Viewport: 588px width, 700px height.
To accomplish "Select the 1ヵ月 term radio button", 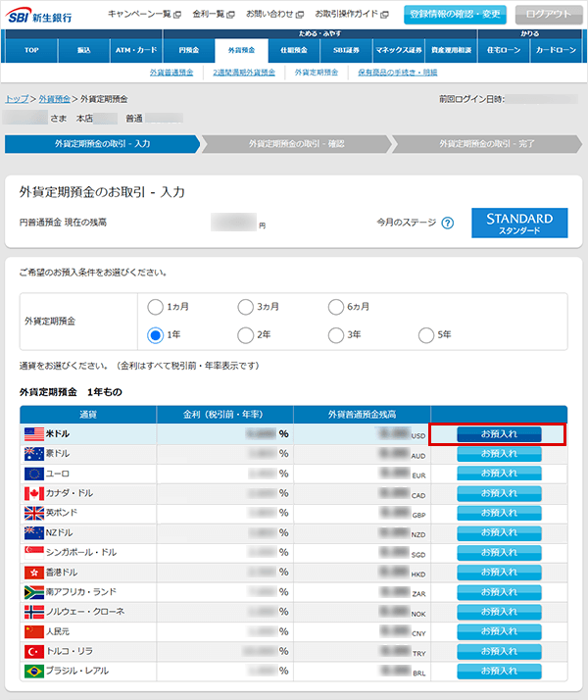I will coord(155,307).
